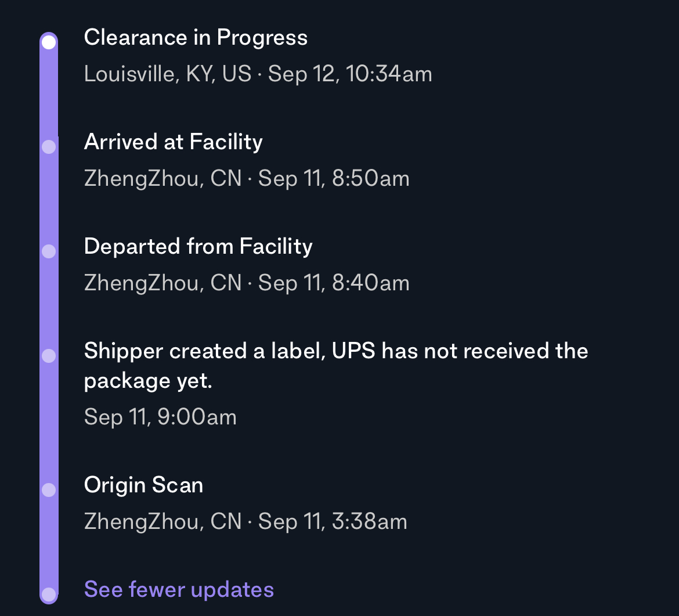The image size is (679, 616).
Task: Click the Shipper created a label message
Action: click(x=335, y=366)
